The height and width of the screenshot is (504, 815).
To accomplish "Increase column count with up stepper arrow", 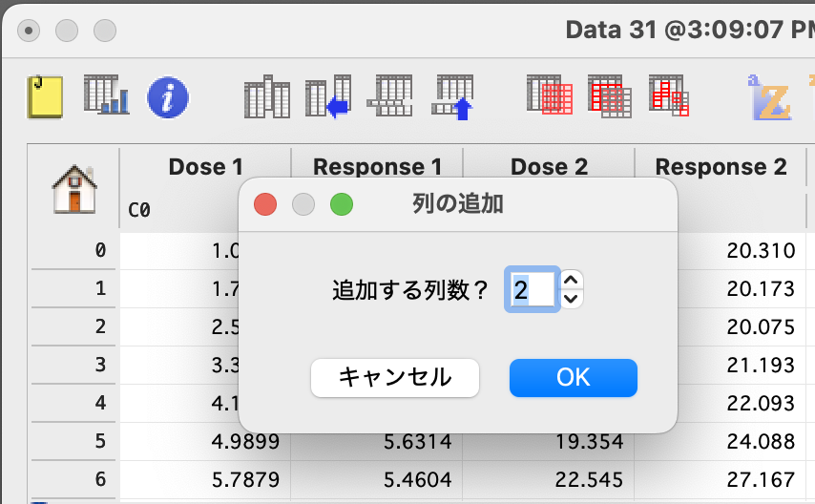I will 571,281.
